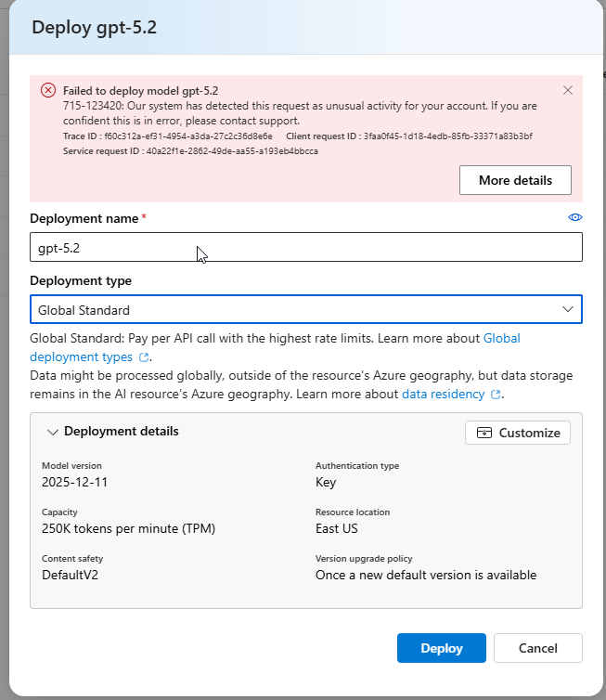This screenshot has width=606, height=700.
Task: Dismiss the failed to deploy error banner
Action: (568, 90)
